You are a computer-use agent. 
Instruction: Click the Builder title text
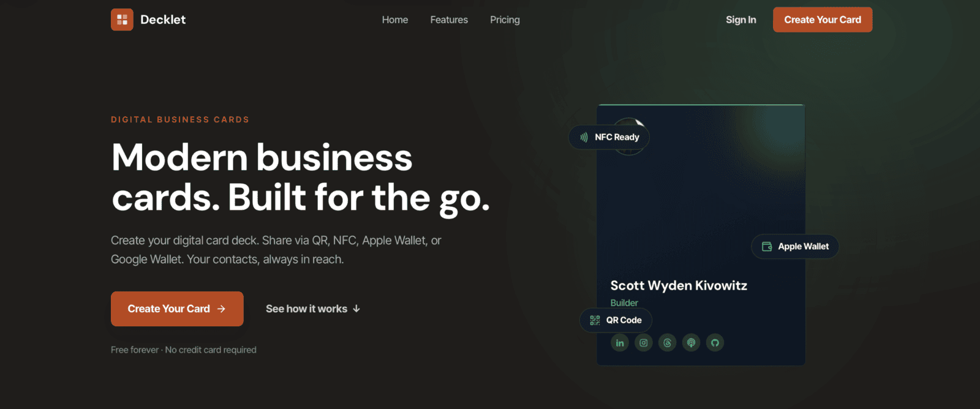624,302
